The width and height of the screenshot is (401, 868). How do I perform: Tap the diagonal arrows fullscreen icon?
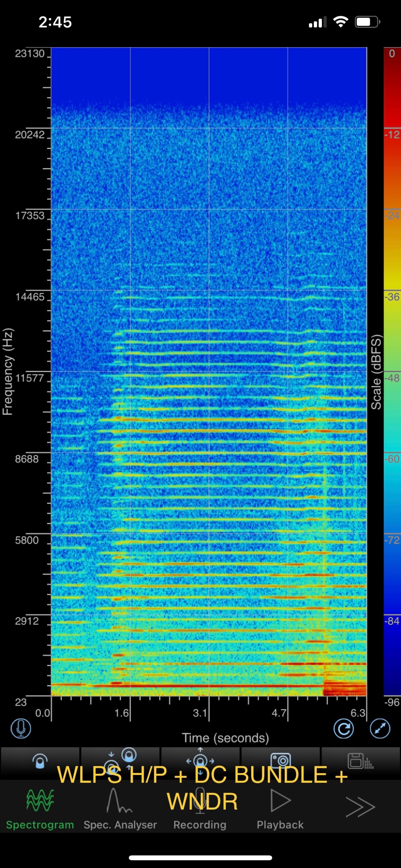click(x=380, y=729)
